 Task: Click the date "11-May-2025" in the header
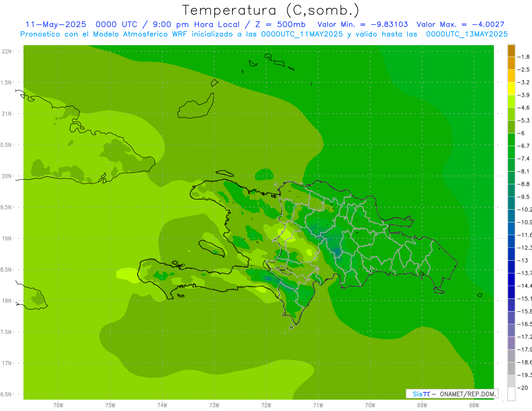pyautogui.click(x=56, y=24)
